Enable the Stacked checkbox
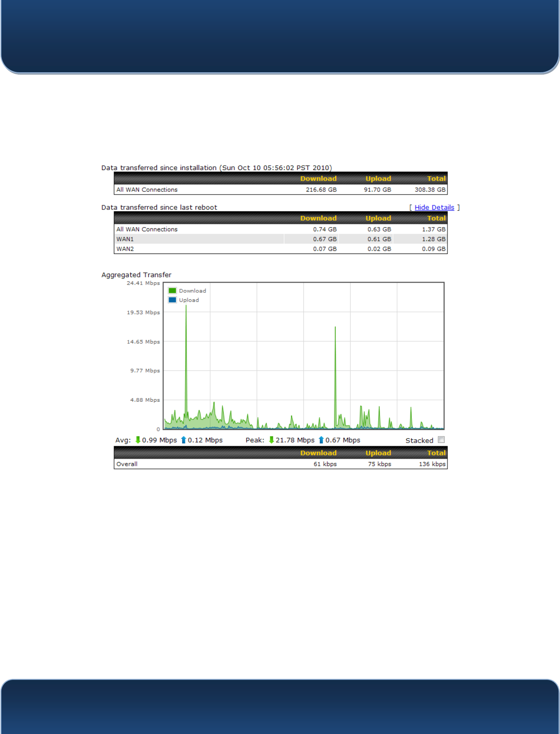This screenshot has height=734, width=560. pyautogui.click(x=441, y=440)
